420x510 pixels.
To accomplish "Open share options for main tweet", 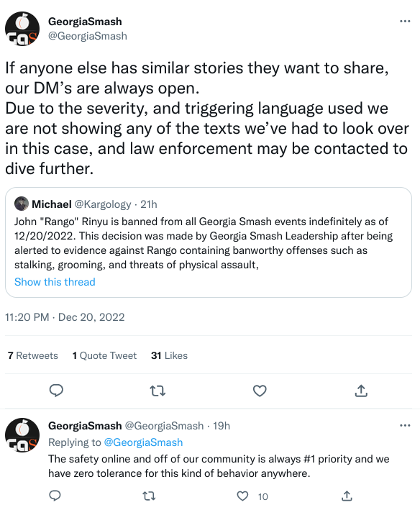I will pos(361,391).
